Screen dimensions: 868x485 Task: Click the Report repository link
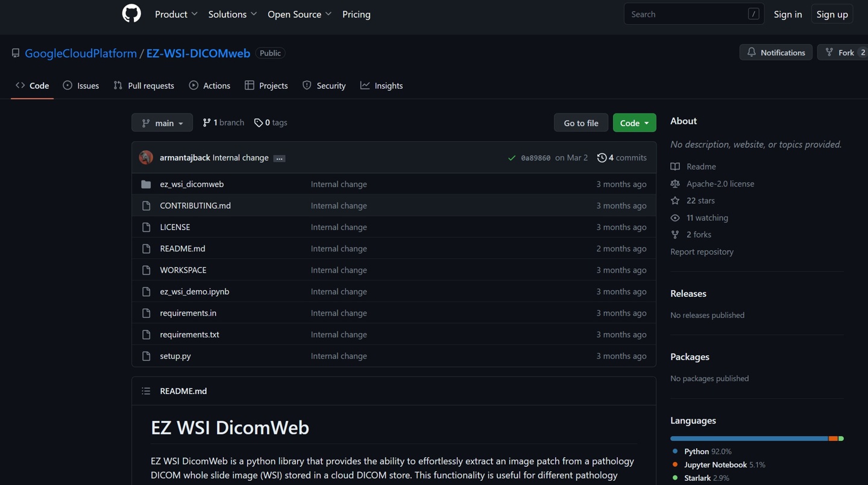click(702, 252)
